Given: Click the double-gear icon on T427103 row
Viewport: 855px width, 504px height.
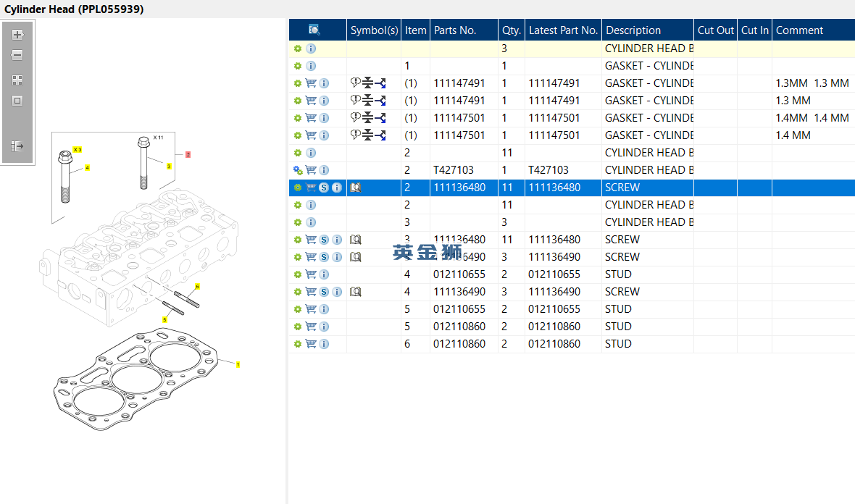Looking at the screenshot, I should pyautogui.click(x=298, y=170).
